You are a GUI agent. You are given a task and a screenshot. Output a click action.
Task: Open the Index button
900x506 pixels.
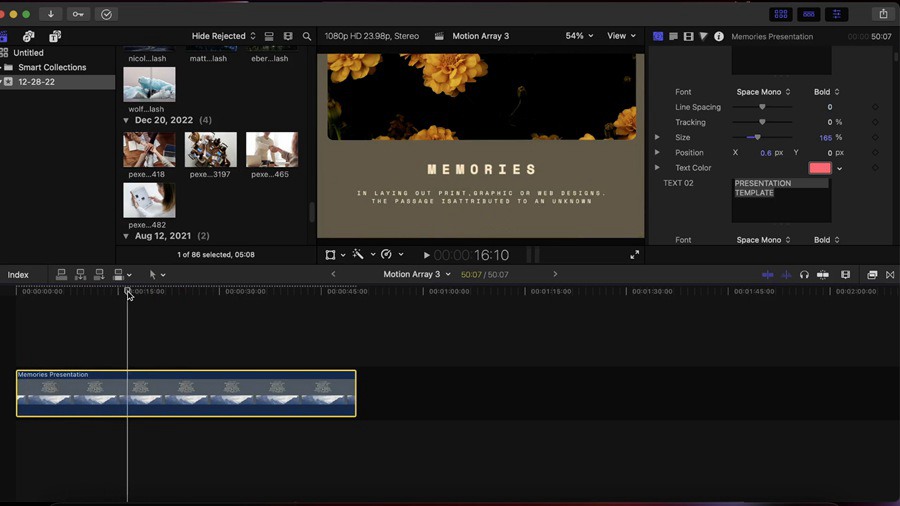tap(18, 275)
